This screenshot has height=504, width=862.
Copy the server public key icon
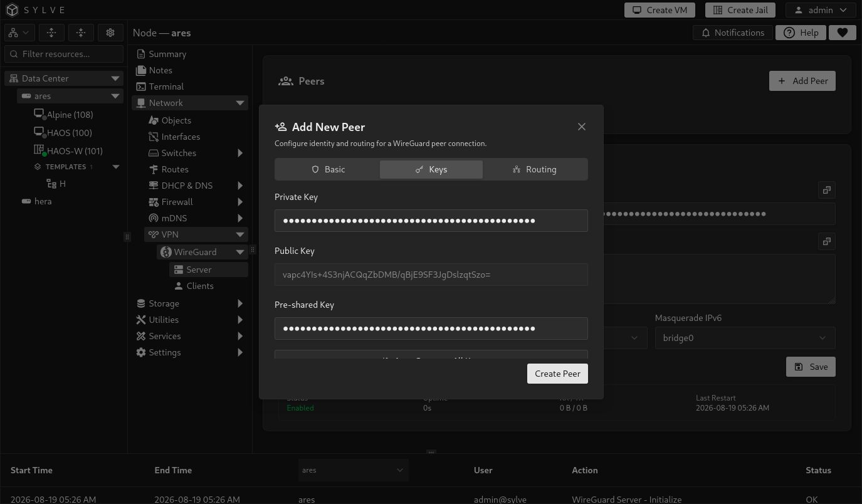[827, 241]
